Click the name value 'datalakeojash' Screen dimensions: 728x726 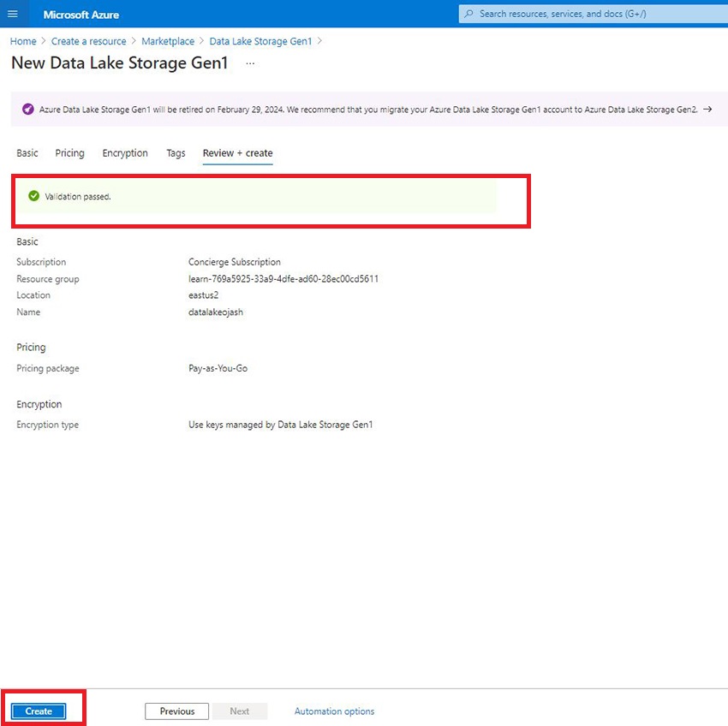click(x=216, y=312)
